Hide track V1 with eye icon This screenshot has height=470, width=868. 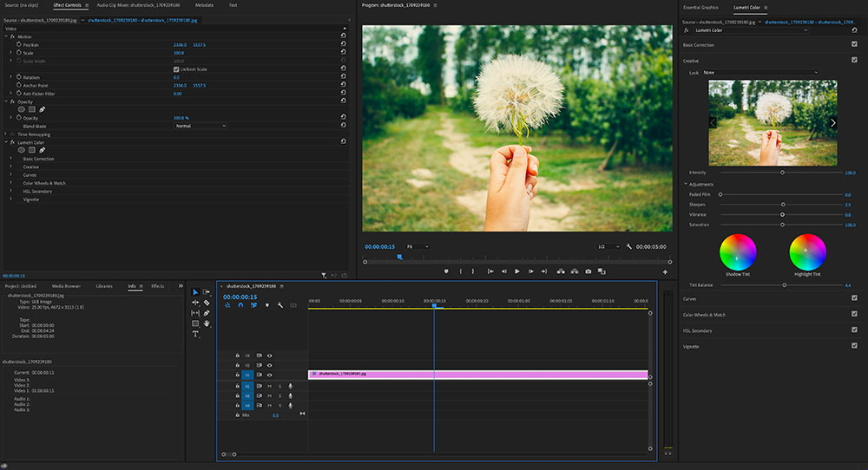pos(270,375)
